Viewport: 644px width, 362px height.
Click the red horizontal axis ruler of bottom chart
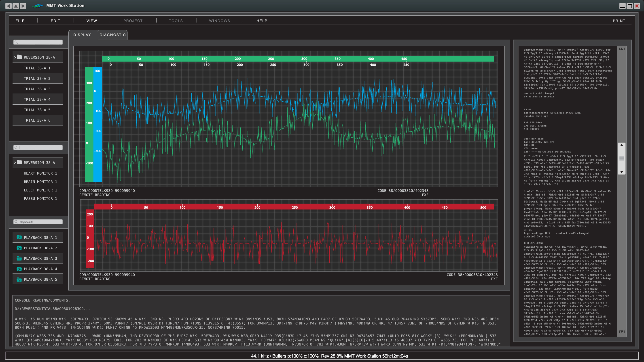pos(294,207)
